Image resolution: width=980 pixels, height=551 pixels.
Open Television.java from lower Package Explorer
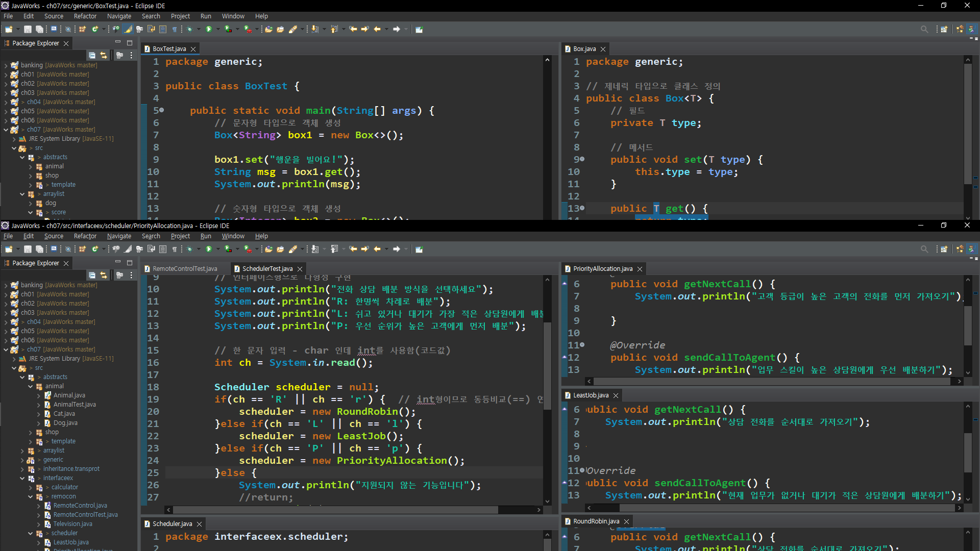point(72,524)
